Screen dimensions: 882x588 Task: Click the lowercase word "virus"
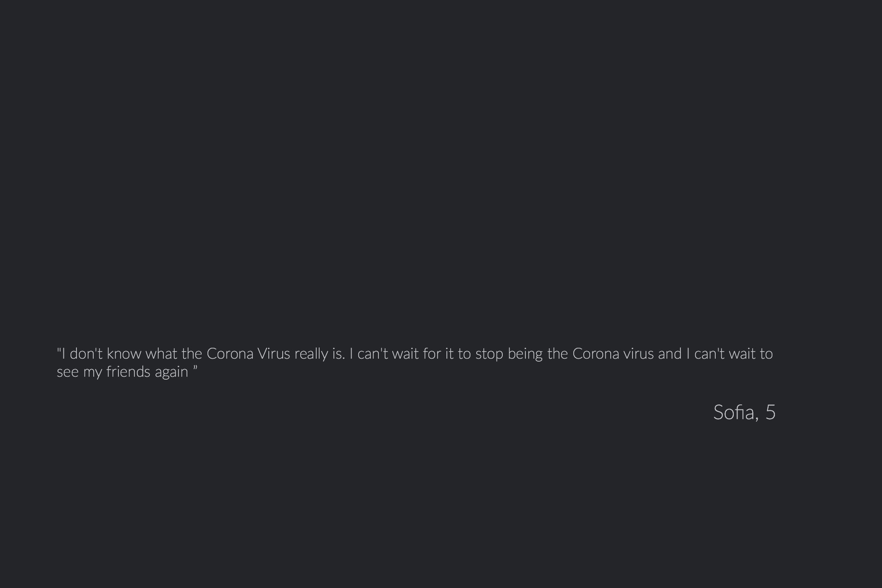[638, 354]
